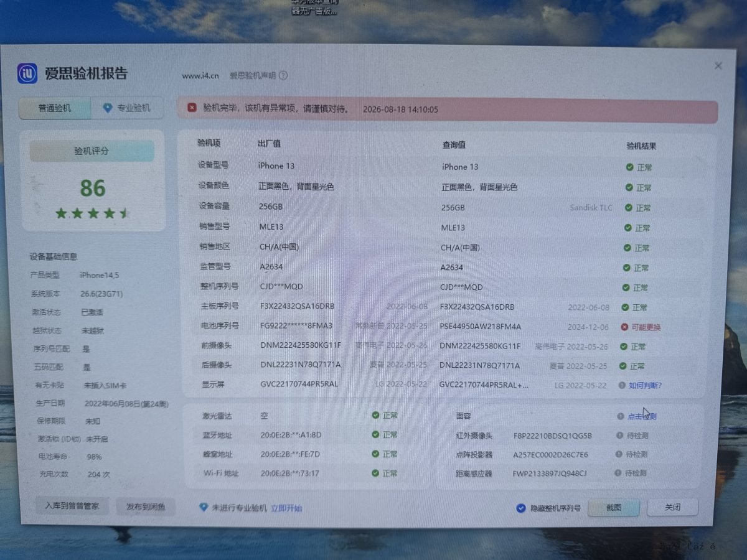
Task: Click the Wi-Fi address 20:0E:2B:**:73:17
Action: pos(289,474)
